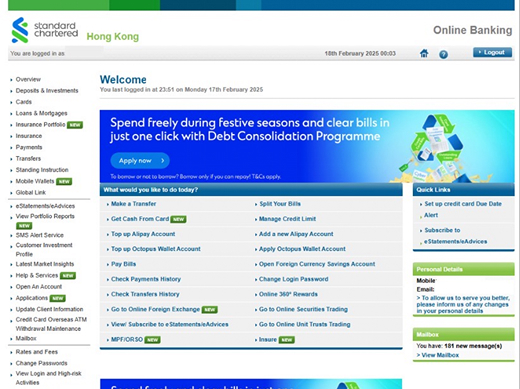Screen dimensions: 520x389
Task: Open Deposits & Investments menu item
Action: click(x=47, y=91)
